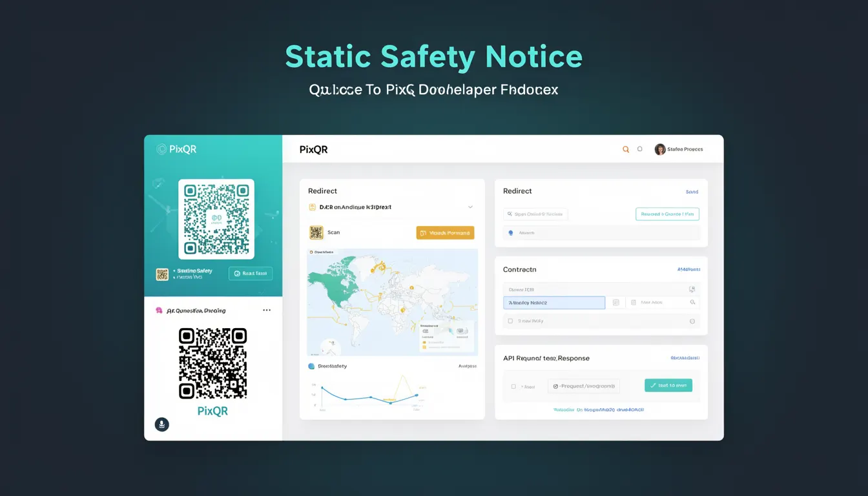Click the pink icon beside AI Question heading

click(159, 311)
